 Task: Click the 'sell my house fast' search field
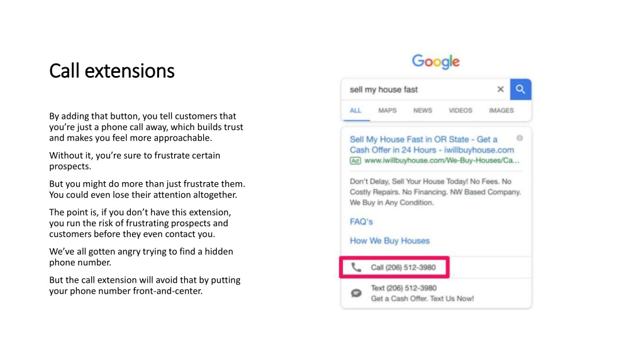(x=418, y=89)
